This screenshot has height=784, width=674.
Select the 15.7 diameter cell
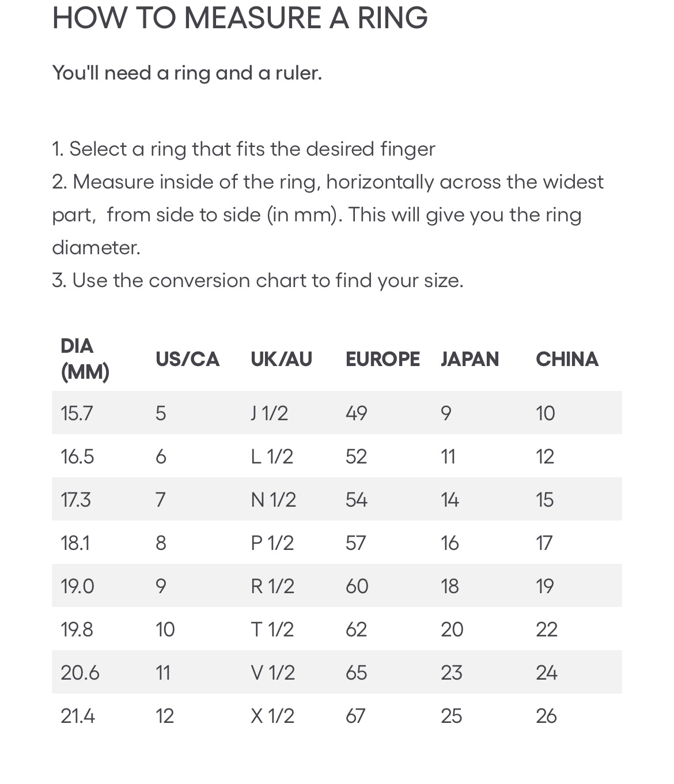point(77,413)
